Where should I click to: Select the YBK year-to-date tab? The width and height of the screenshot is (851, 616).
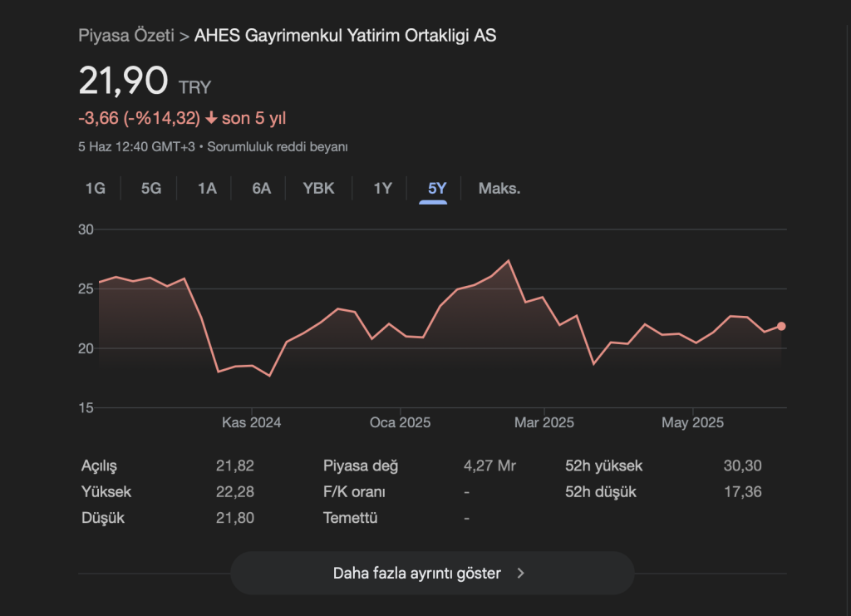pyautogui.click(x=318, y=188)
